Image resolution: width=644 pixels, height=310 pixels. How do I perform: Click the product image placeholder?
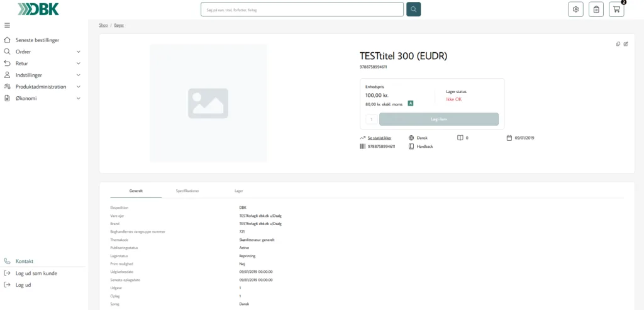(x=208, y=104)
